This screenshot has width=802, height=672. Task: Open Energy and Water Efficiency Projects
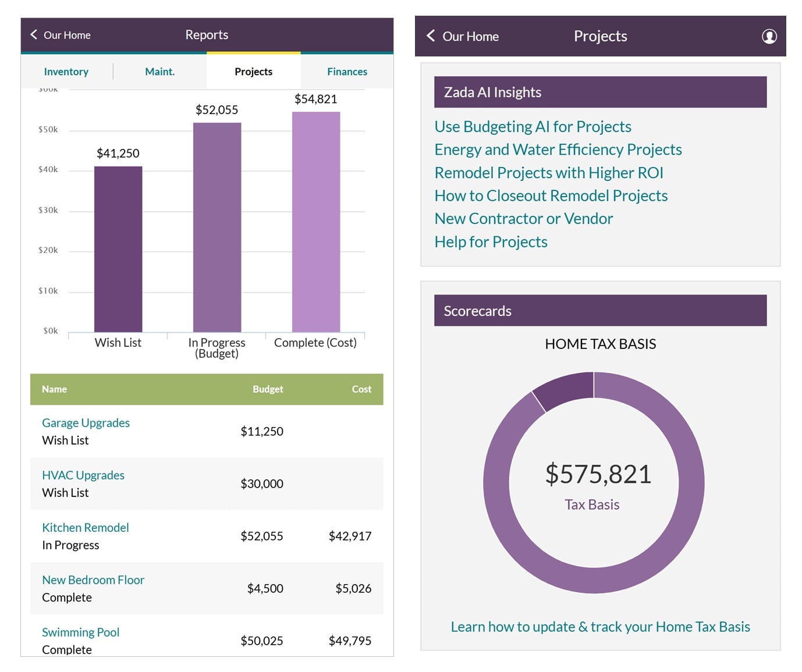click(x=558, y=150)
